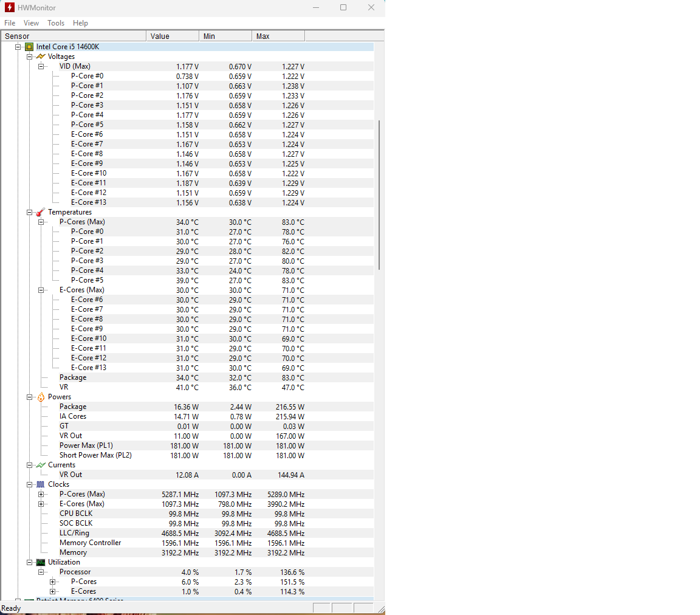700x615 pixels.
Task: Click the Clocks waveform icon
Action: [x=41, y=484]
